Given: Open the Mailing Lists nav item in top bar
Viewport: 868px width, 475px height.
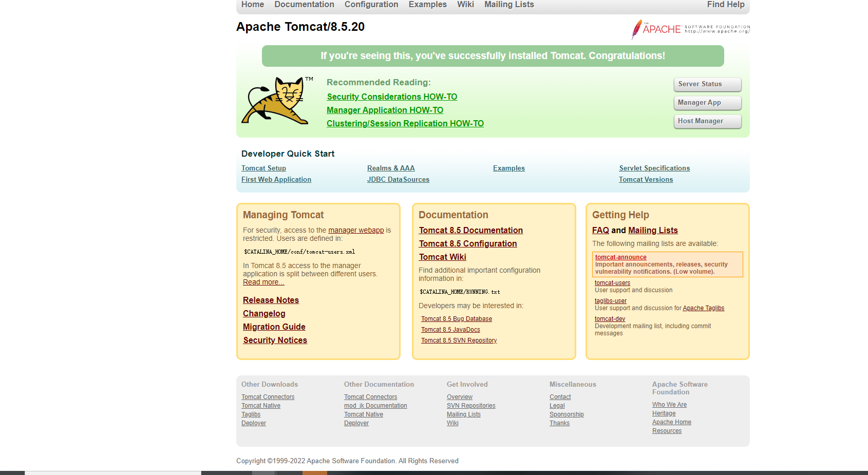Looking at the screenshot, I should point(509,5).
